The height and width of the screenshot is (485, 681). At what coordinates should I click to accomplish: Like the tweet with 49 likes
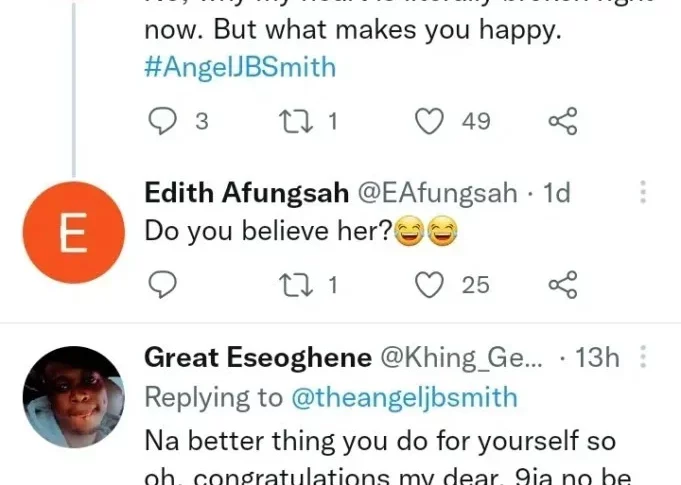[x=429, y=122]
